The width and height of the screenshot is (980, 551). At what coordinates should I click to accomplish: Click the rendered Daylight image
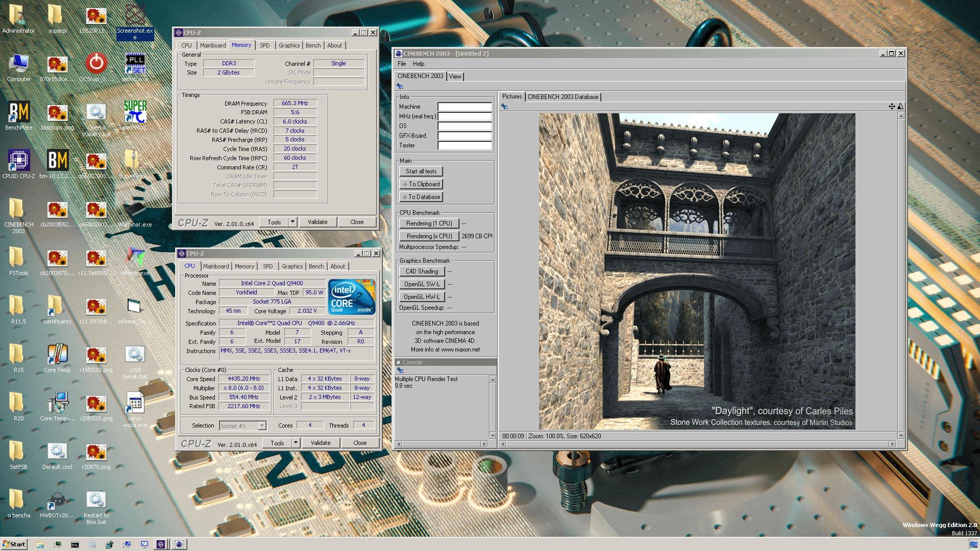pos(697,271)
